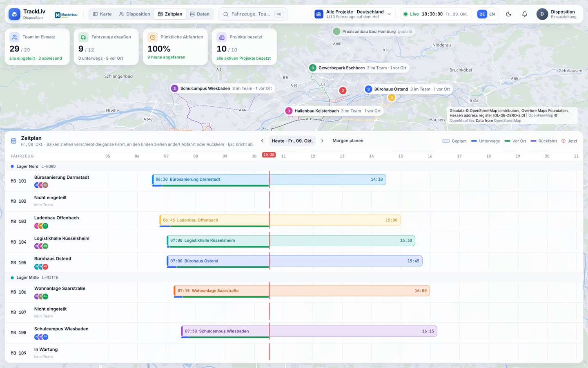
Task: Toggle the Vor Ort legend filter
Action: pyautogui.click(x=515, y=141)
